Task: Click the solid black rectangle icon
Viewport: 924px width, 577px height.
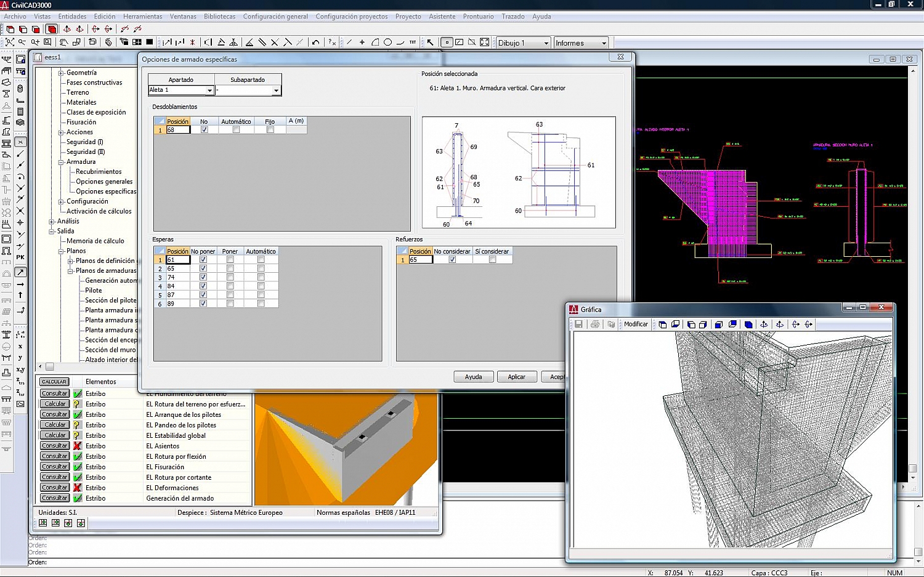Action: click(150, 42)
